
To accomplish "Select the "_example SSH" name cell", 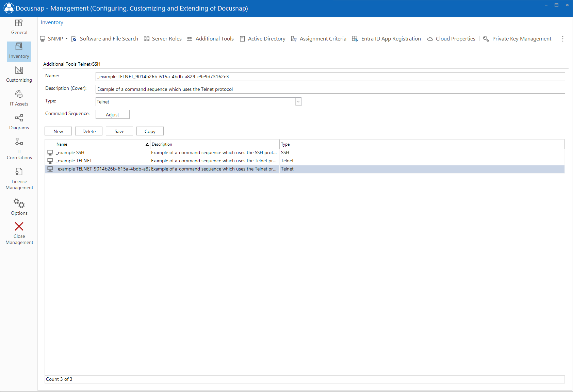I will coord(102,153).
